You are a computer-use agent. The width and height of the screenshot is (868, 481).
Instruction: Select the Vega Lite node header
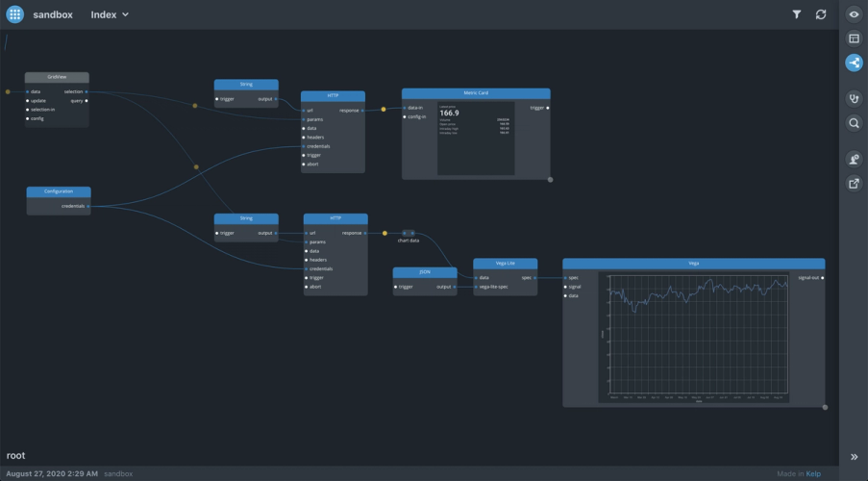coord(506,264)
